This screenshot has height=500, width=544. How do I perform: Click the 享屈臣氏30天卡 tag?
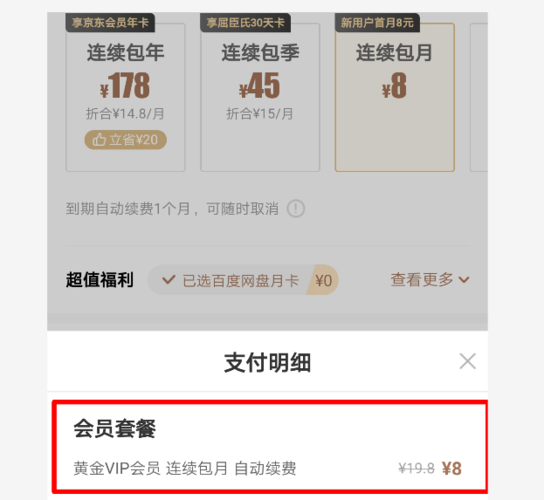pos(245,23)
